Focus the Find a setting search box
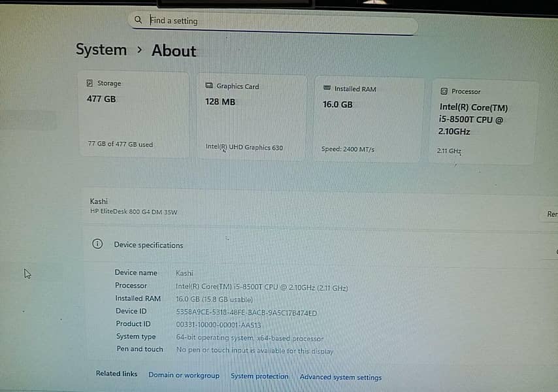Viewport: 558px width, 392px height. click(x=273, y=23)
